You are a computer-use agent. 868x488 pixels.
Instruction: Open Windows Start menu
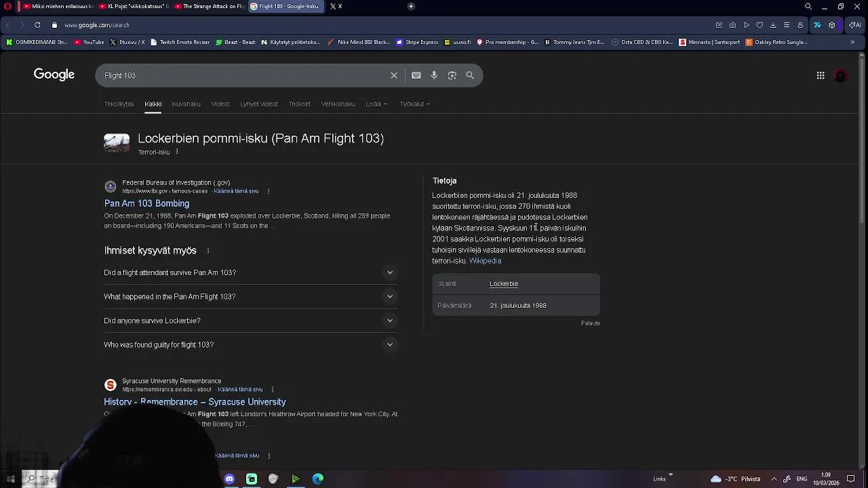click(x=10, y=479)
